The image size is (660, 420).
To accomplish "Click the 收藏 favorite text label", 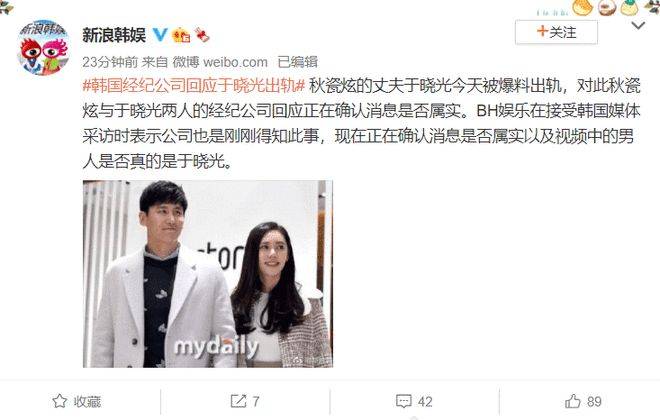I will coord(87,401).
